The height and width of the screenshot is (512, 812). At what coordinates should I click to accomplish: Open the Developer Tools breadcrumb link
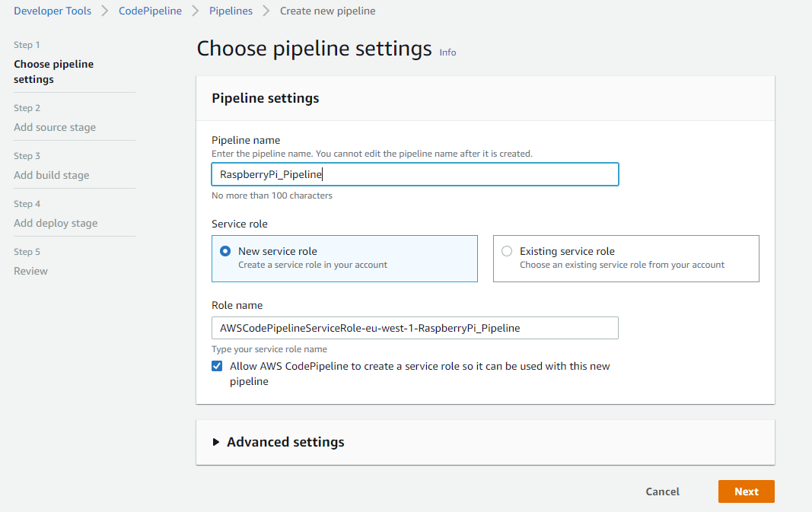tap(52, 11)
